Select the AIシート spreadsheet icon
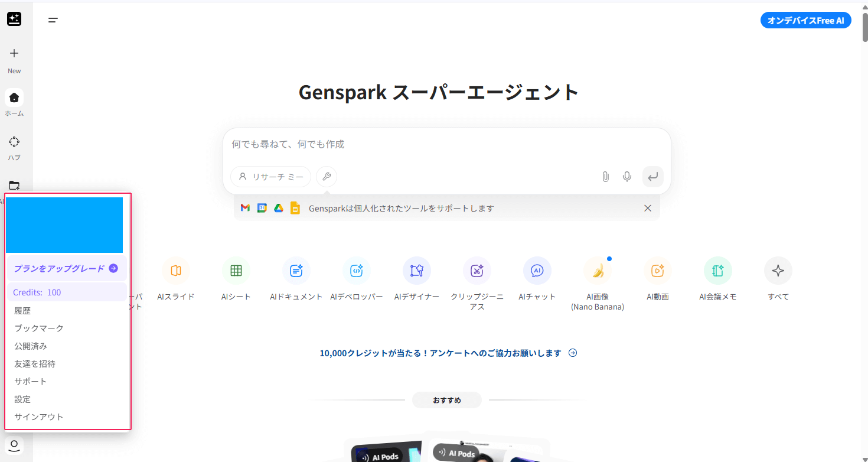868x462 pixels. point(236,271)
